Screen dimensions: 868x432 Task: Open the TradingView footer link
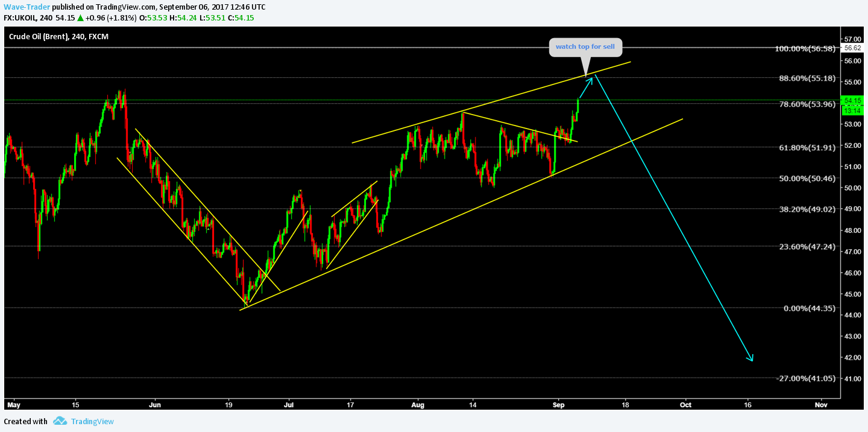92,421
